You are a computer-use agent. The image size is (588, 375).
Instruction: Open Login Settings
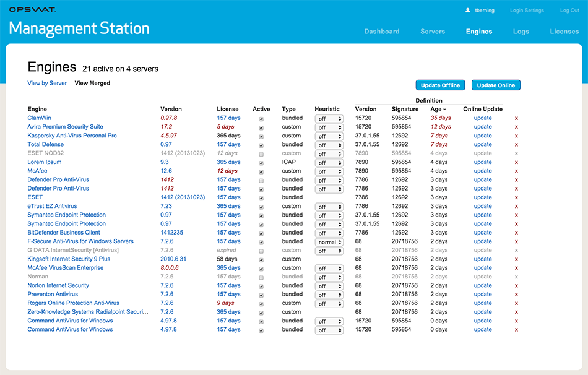click(527, 11)
